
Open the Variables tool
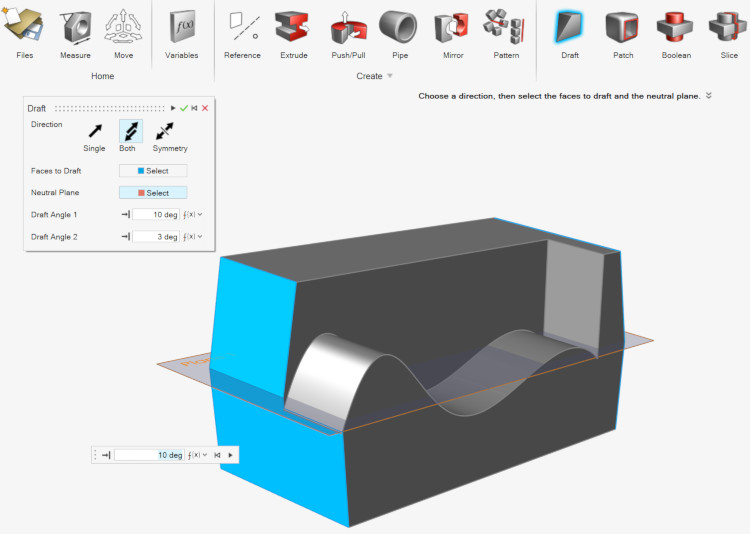click(181, 31)
